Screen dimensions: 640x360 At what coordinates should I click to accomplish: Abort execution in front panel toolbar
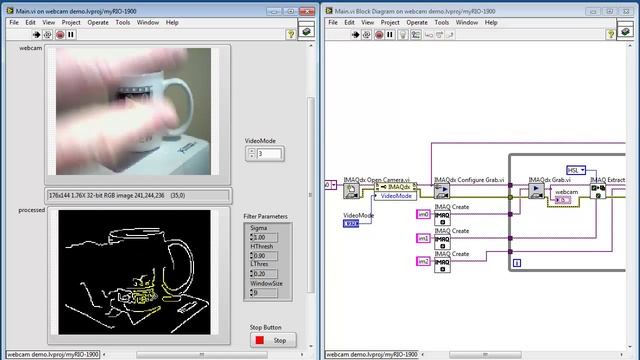click(60, 35)
